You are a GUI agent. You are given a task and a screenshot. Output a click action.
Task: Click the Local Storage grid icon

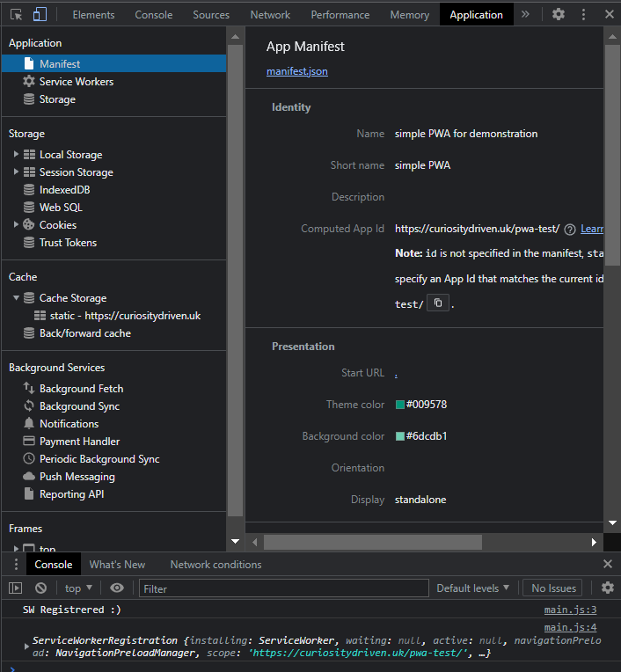click(29, 154)
